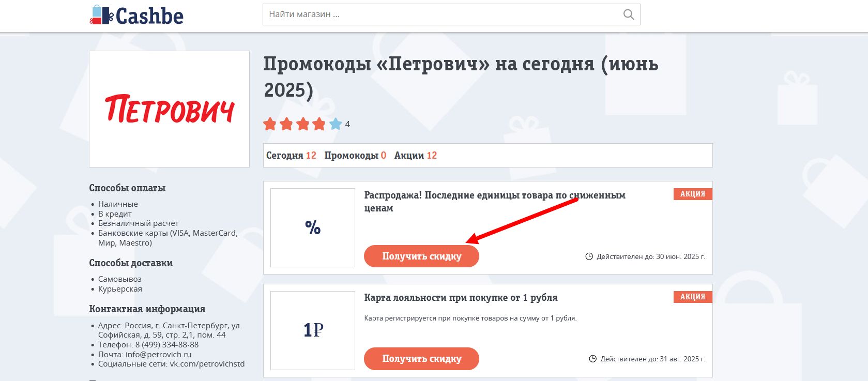Open the 'Распродажа! Последние единицы' offer title
Viewport: 868px width, 381px height.
pyautogui.click(x=495, y=202)
